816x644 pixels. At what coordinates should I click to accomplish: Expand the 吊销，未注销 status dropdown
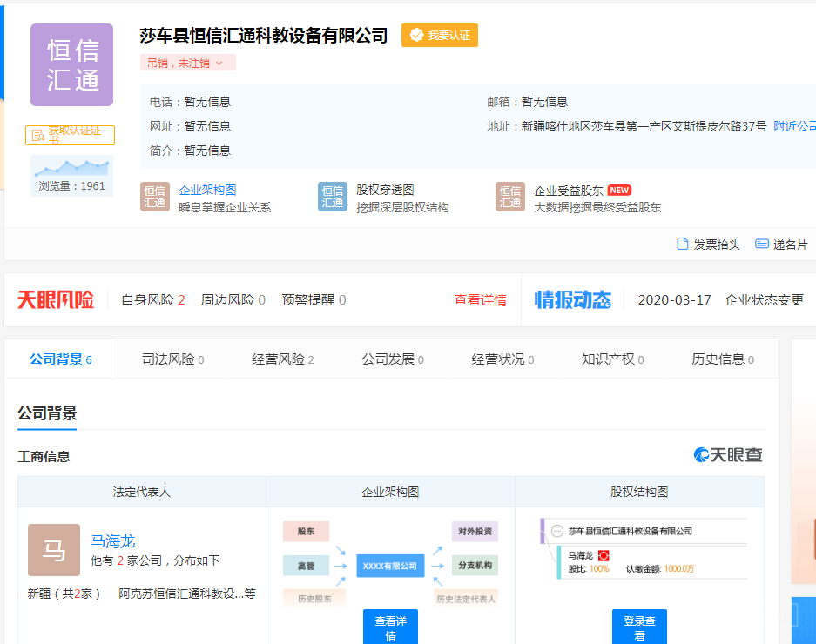[x=187, y=63]
